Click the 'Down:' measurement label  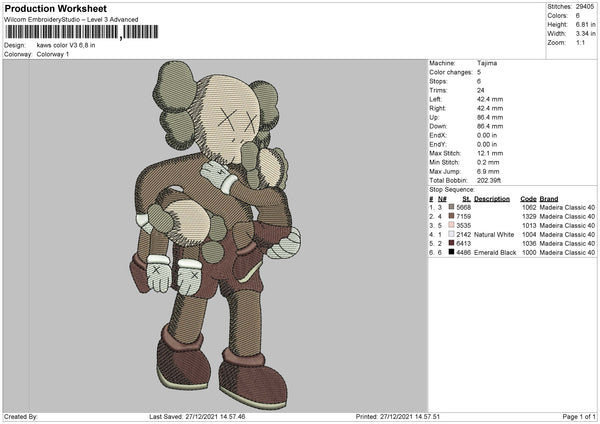[438, 126]
